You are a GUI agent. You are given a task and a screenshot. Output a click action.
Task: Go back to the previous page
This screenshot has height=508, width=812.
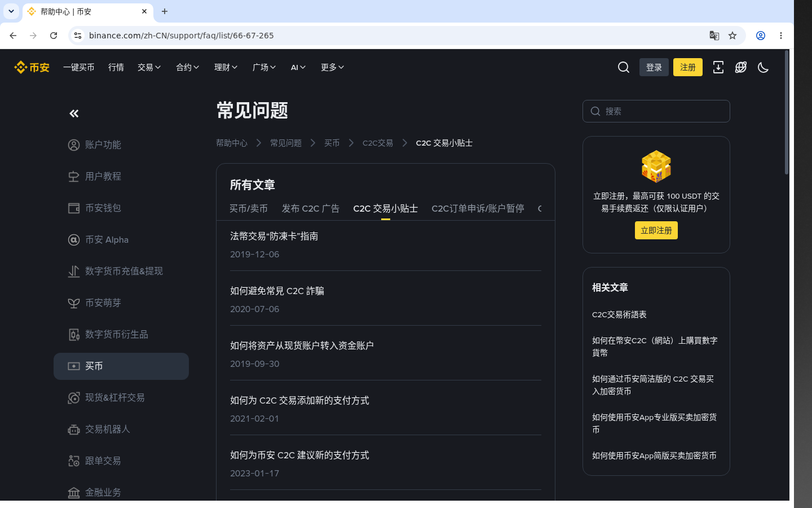[13, 36]
